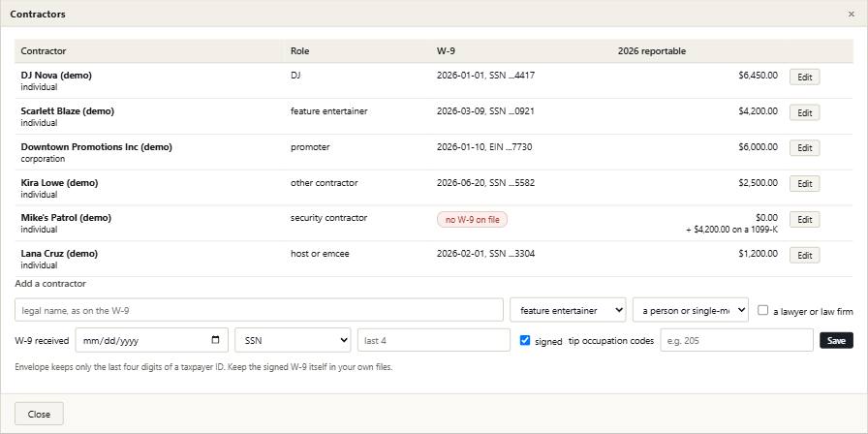Edit the Lana Cruz contractor row
This screenshot has height=434, width=868.
(x=804, y=255)
